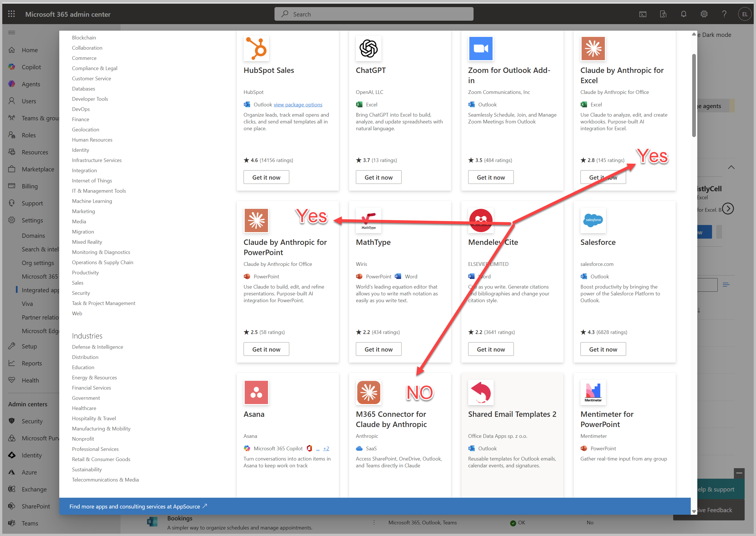This screenshot has width=756, height=536.
Task: Click the top Search input field
Action: [374, 14]
